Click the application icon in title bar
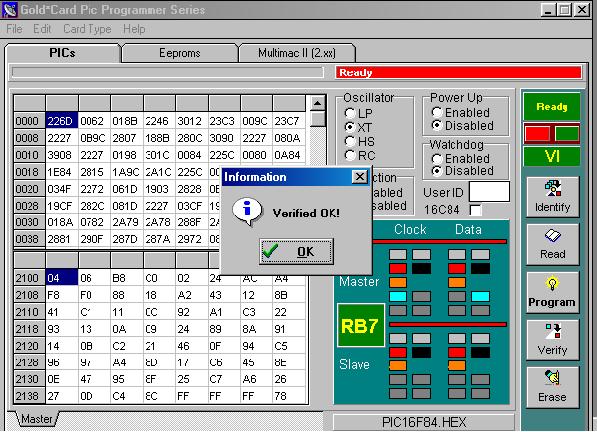The image size is (597, 432). click(9, 10)
